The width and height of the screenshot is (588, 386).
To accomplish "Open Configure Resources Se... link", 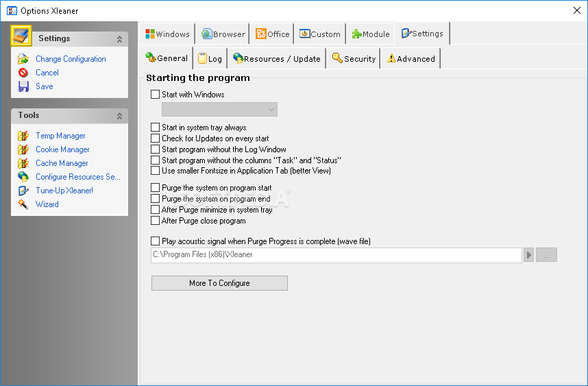I will tap(78, 177).
